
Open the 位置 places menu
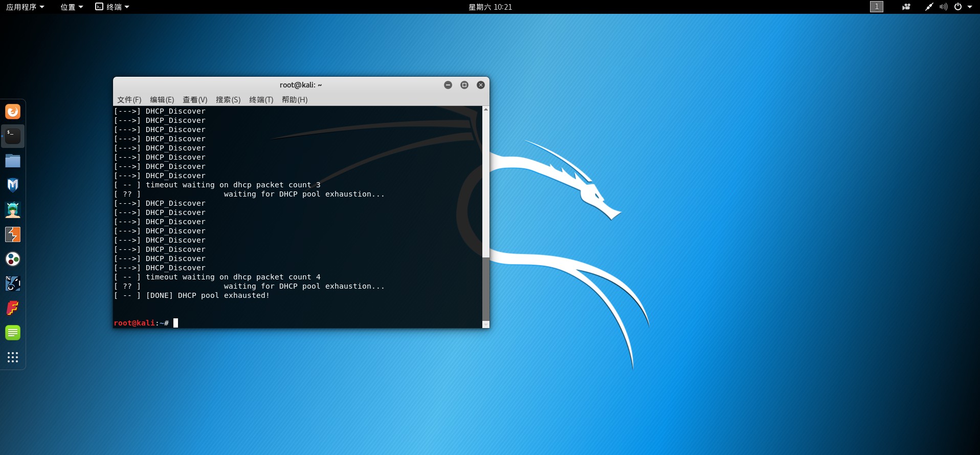[72, 7]
